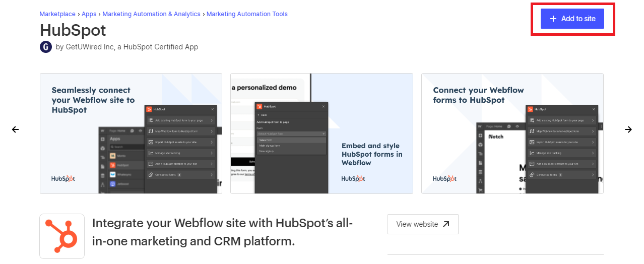Go to the Apps breadcrumb link
This screenshot has height=264, width=644.
tap(89, 14)
